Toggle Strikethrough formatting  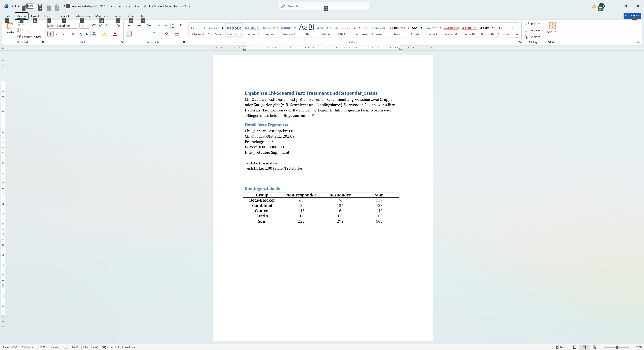(74, 34)
